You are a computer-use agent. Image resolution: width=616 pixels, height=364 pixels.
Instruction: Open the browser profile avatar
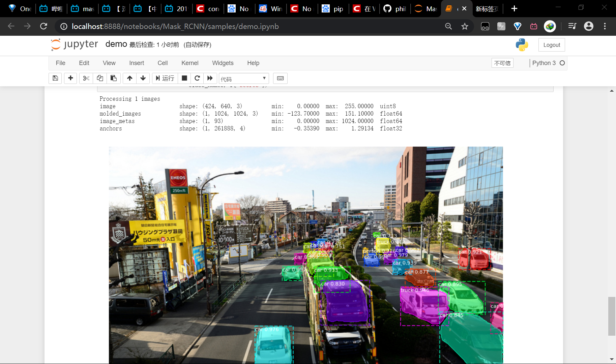(589, 26)
